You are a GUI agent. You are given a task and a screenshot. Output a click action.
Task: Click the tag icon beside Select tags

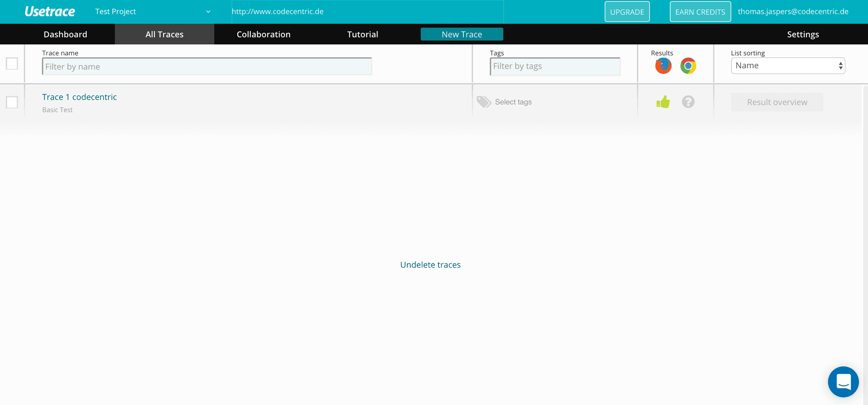(484, 102)
